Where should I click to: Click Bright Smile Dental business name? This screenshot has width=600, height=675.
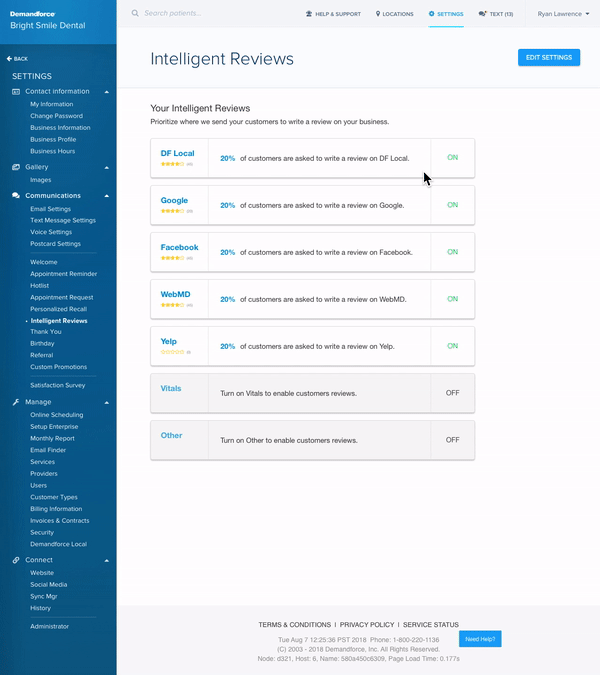(x=48, y=25)
